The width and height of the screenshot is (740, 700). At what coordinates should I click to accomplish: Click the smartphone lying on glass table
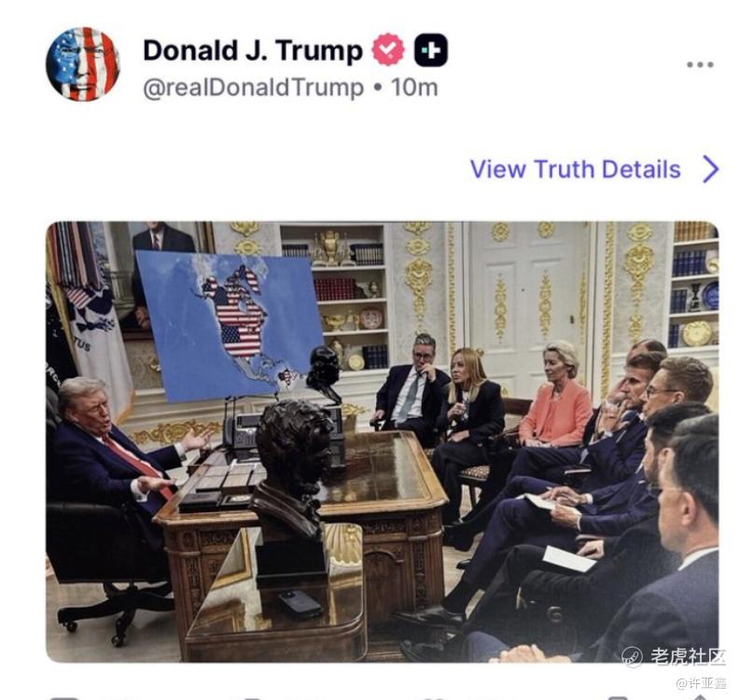tap(300, 604)
